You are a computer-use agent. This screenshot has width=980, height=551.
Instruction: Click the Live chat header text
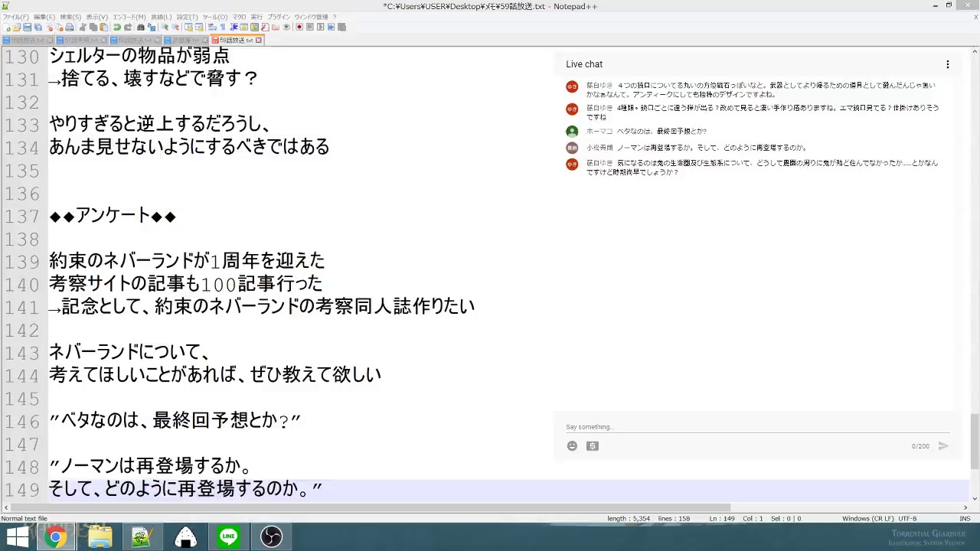[x=584, y=64]
